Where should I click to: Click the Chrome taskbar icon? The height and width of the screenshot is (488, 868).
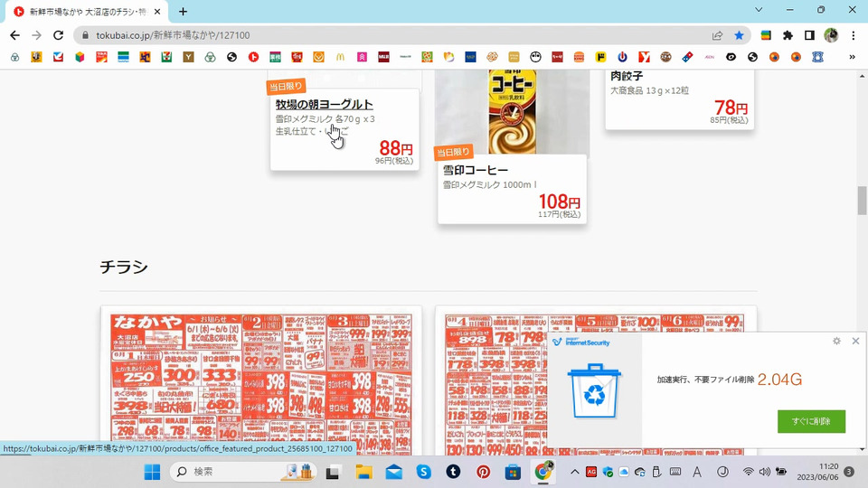point(543,472)
